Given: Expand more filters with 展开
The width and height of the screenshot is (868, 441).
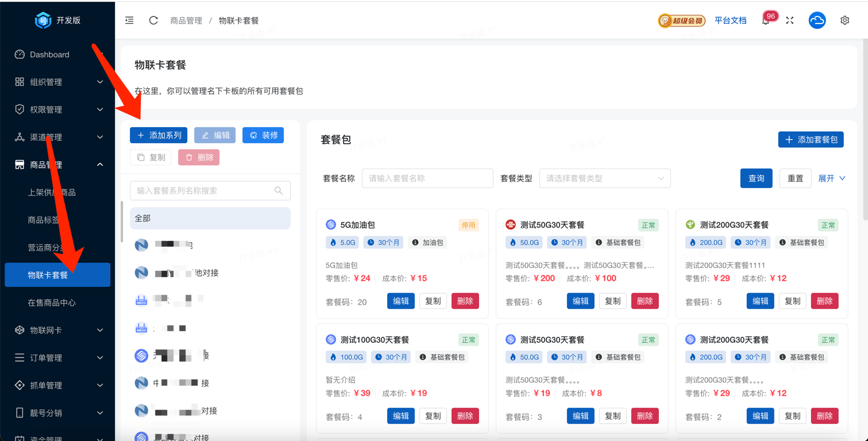Looking at the screenshot, I should click(x=831, y=178).
